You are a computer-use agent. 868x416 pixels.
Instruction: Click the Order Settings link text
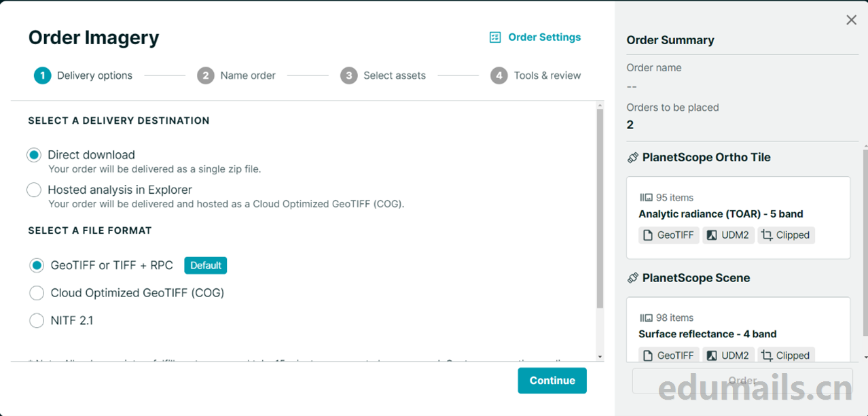(x=544, y=37)
